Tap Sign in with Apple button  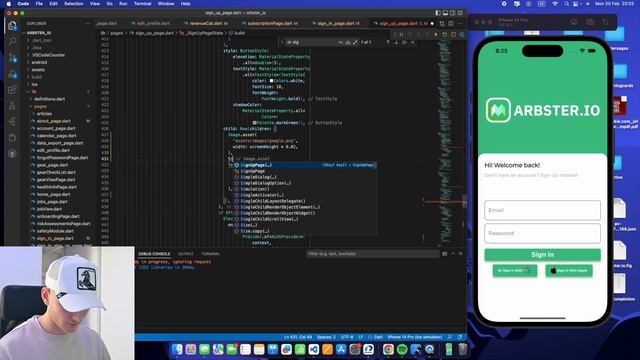pyautogui.click(x=569, y=271)
